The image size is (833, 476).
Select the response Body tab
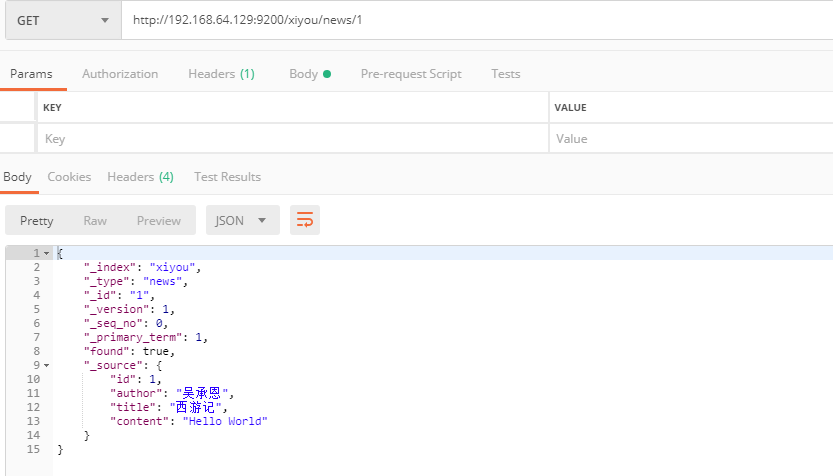click(x=18, y=177)
